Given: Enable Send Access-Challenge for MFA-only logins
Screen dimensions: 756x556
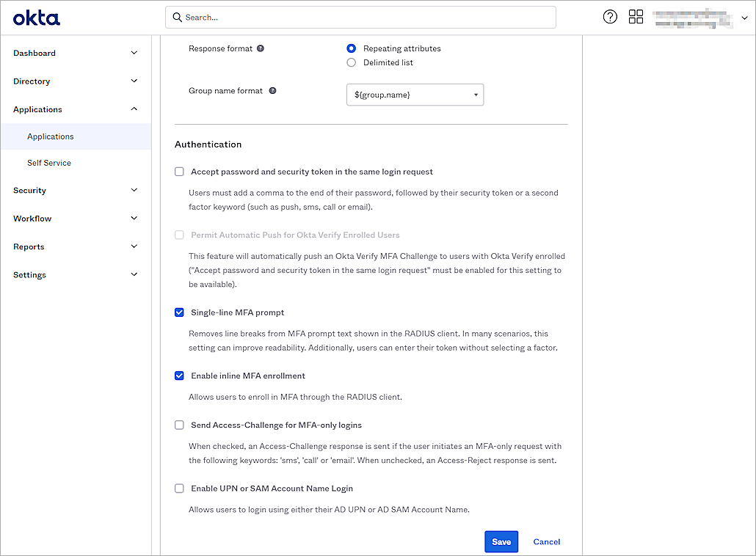Looking at the screenshot, I should point(179,424).
